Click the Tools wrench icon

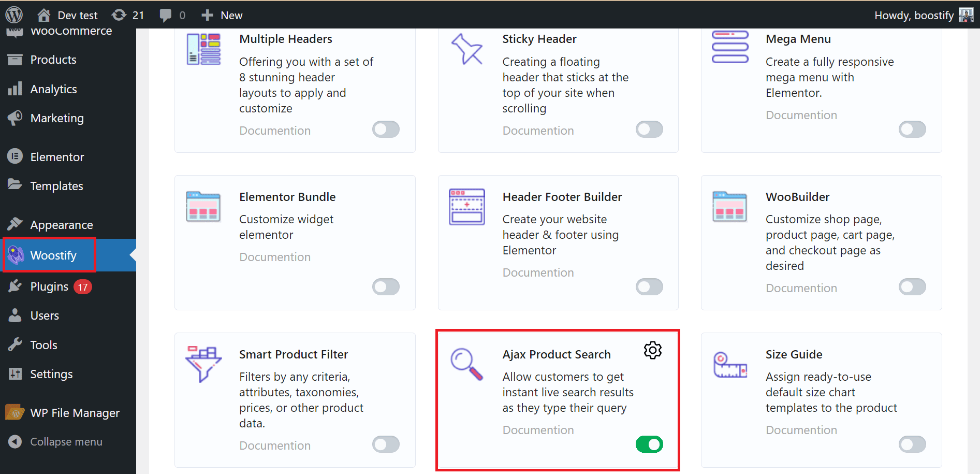(x=15, y=344)
